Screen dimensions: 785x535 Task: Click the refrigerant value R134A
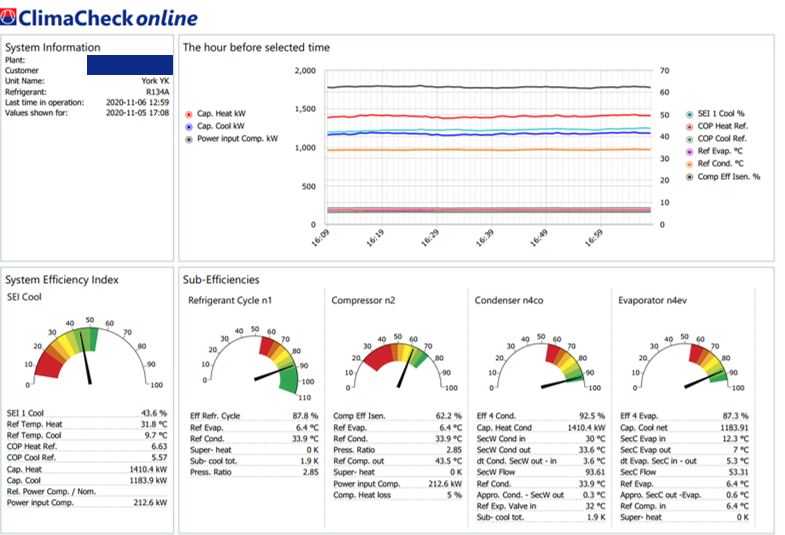[x=158, y=92]
